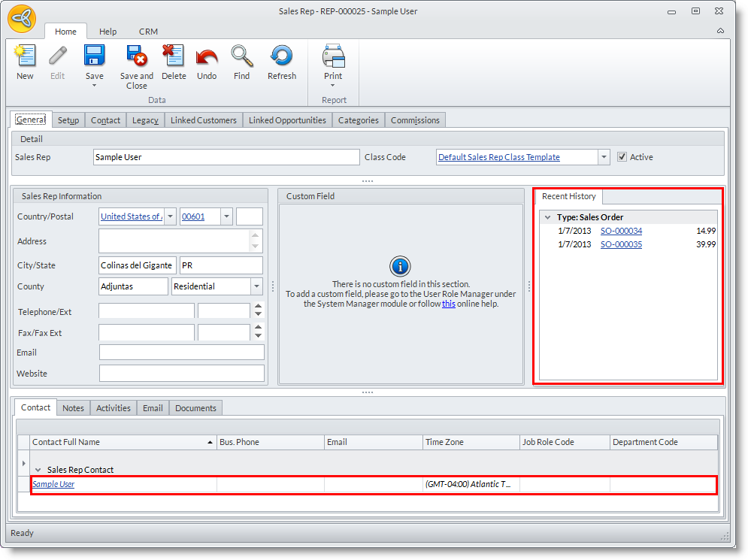This screenshot has height=560, width=748.
Task: Open sales order SO-000034 link
Action: tap(621, 231)
